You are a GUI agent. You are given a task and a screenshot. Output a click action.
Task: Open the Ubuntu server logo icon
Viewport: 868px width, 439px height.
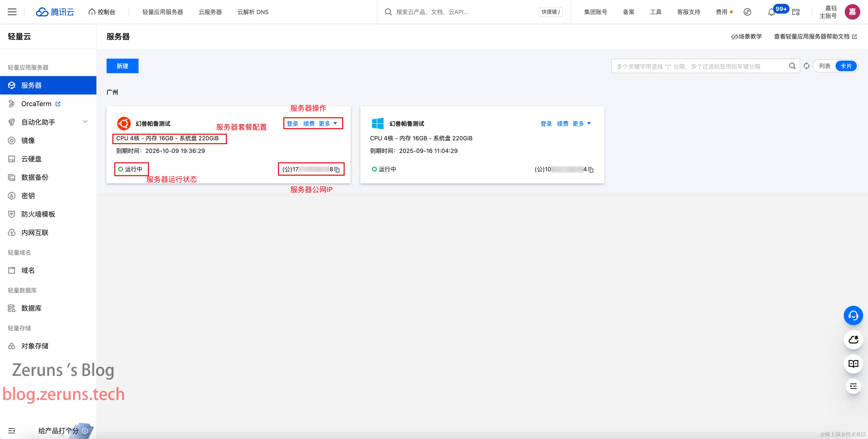(x=124, y=123)
